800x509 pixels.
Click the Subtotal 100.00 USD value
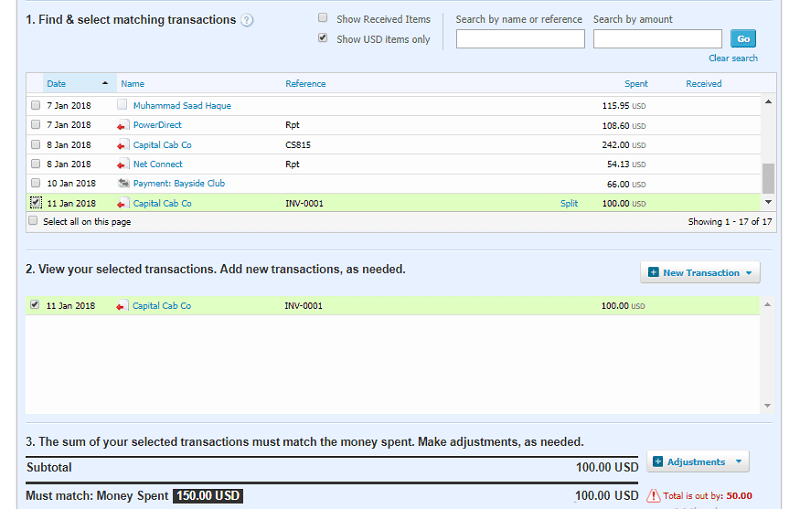[607, 468]
